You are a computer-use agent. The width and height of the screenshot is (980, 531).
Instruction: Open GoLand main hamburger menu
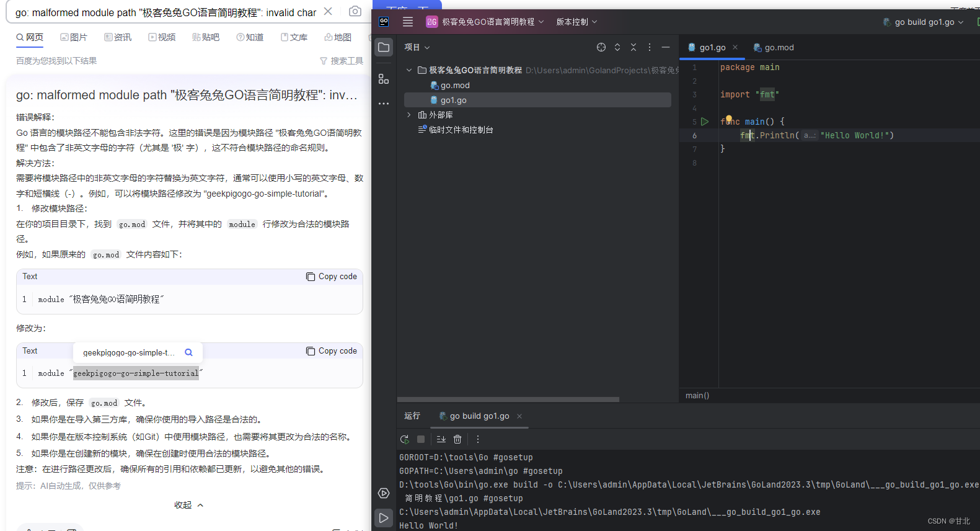click(408, 22)
